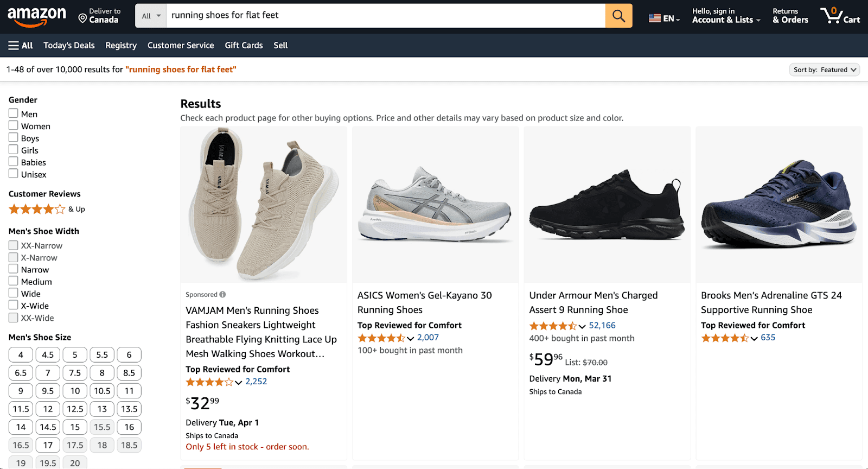Click inside the search input field
The height and width of the screenshot is (469, 868).
(x=380, y=15)
